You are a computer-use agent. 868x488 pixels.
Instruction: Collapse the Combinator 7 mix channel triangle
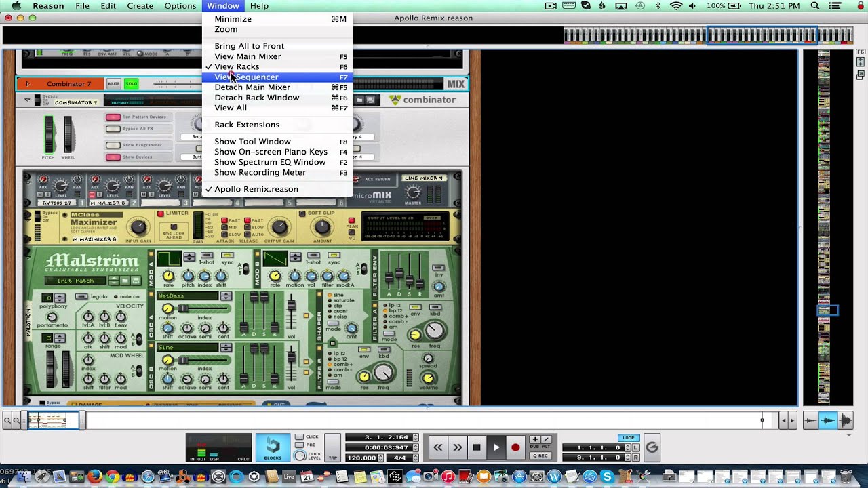[x=28, y=84]
